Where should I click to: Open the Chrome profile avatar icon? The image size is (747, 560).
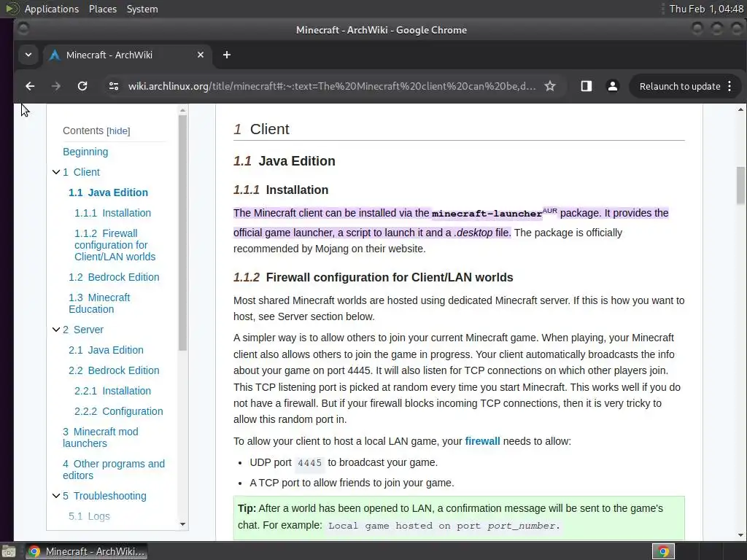(x=613, y=86)
